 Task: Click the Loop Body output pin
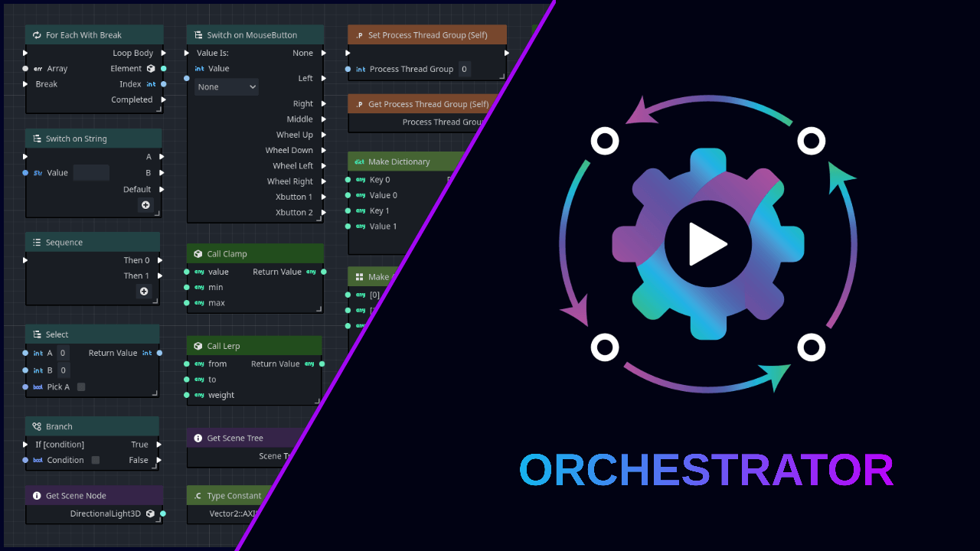pyautogui.click(x=164, y=54)
